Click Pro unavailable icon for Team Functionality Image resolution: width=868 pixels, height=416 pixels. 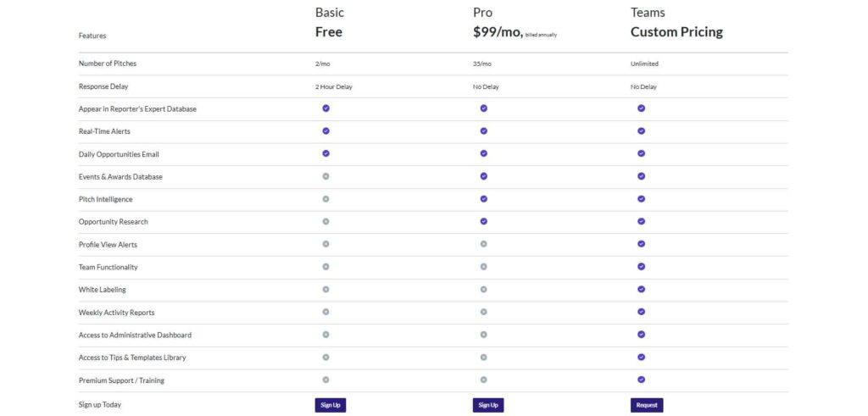coord(484,267)
